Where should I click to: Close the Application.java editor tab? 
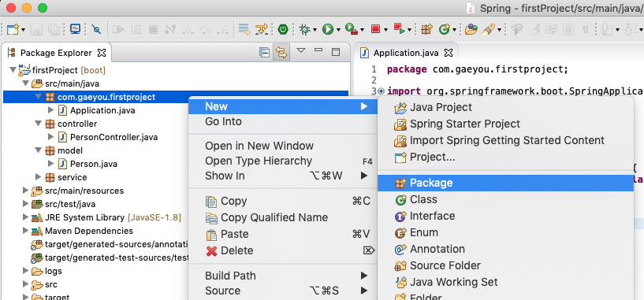[449, 53]
